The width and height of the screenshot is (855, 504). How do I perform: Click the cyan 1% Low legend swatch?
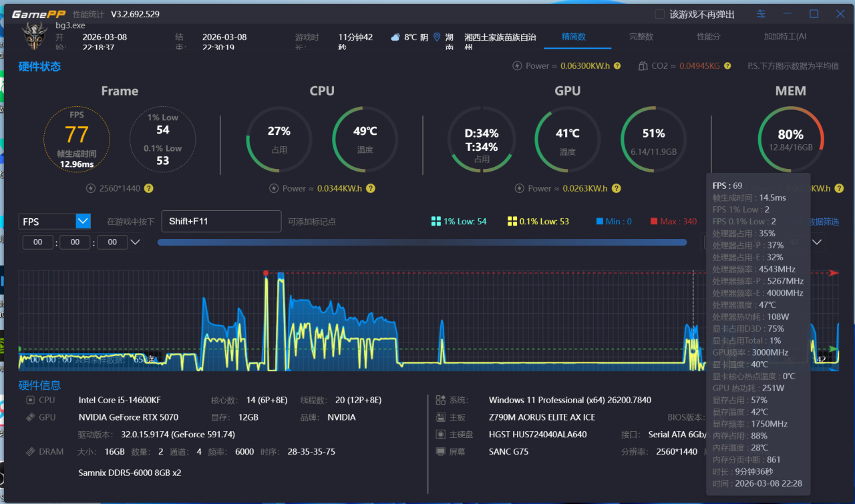point(436,221)
